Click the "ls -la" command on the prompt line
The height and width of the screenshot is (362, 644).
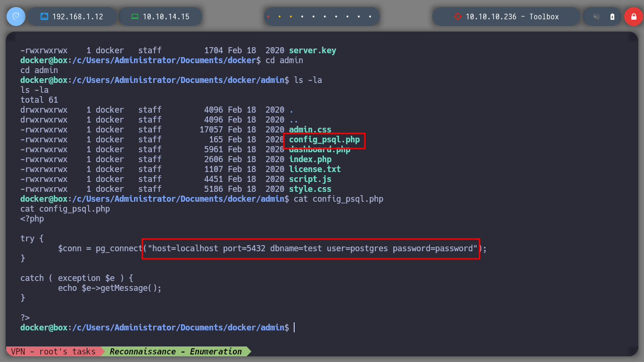pyautogui.click(x=308, y=80)
